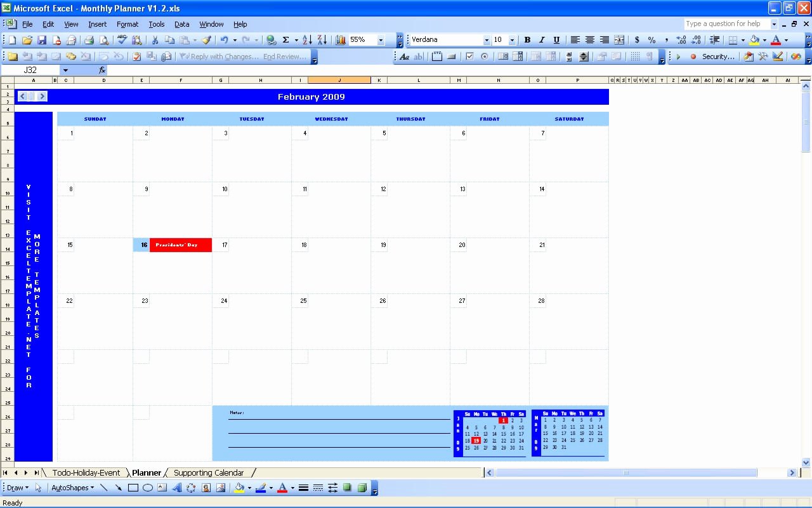The height and width of the screenshot is (508, 812).
Task: Save the workbook with the floppy icon
Action: [x=42, y=40]
